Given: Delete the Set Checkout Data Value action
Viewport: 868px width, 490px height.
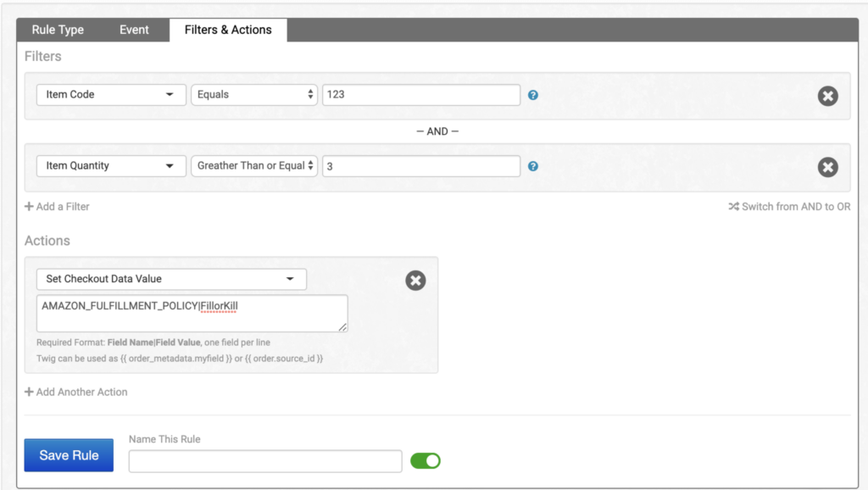Looking at the screenshot, I should pyautogui.click(x=415, y=281).
